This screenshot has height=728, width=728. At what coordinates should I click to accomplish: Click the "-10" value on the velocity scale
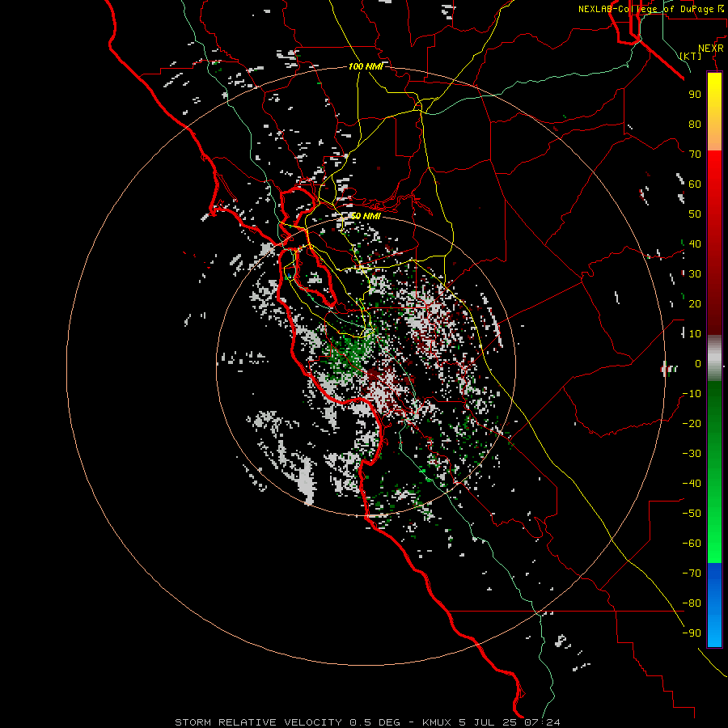coord(692,394)
